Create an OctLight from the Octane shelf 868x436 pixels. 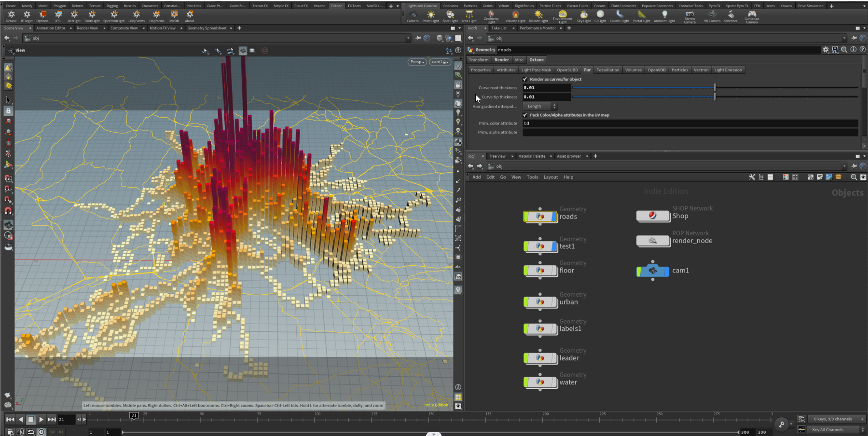pyautogui.click(x=74, y=16)
